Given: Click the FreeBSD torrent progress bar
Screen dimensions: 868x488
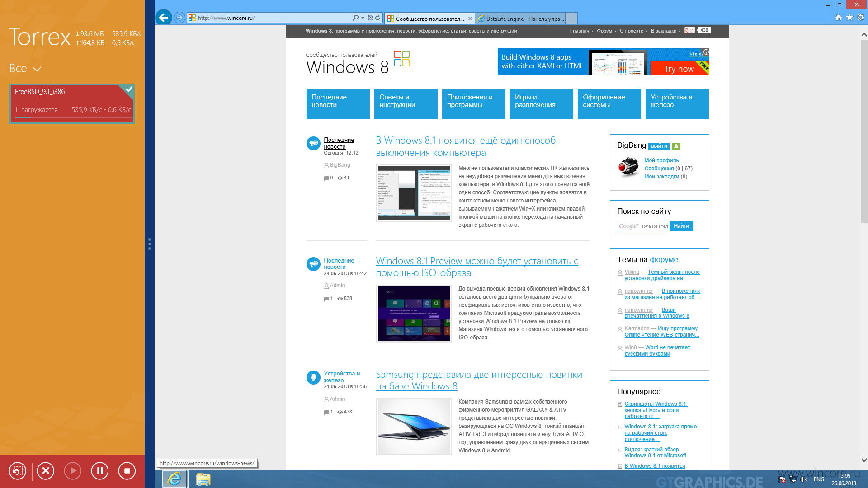Looking at the screenshot, I should coord(73,117).
